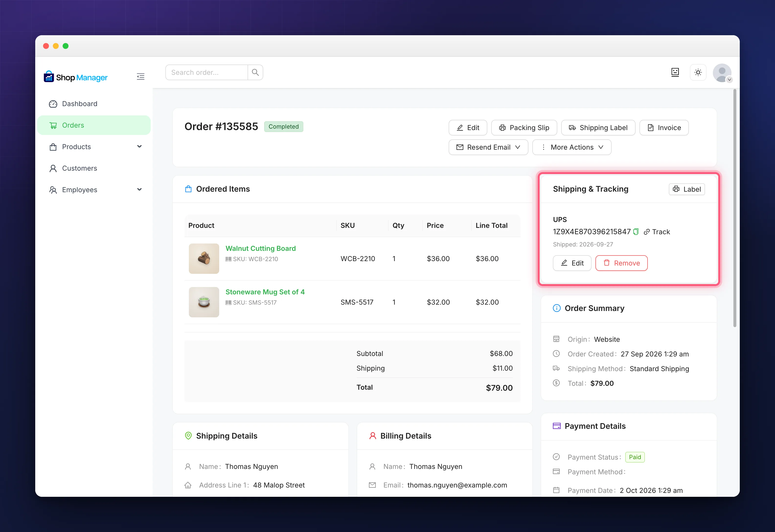Click the Billing Details person icon
This screenshot has height=532, width=775.
coord(373,436)
